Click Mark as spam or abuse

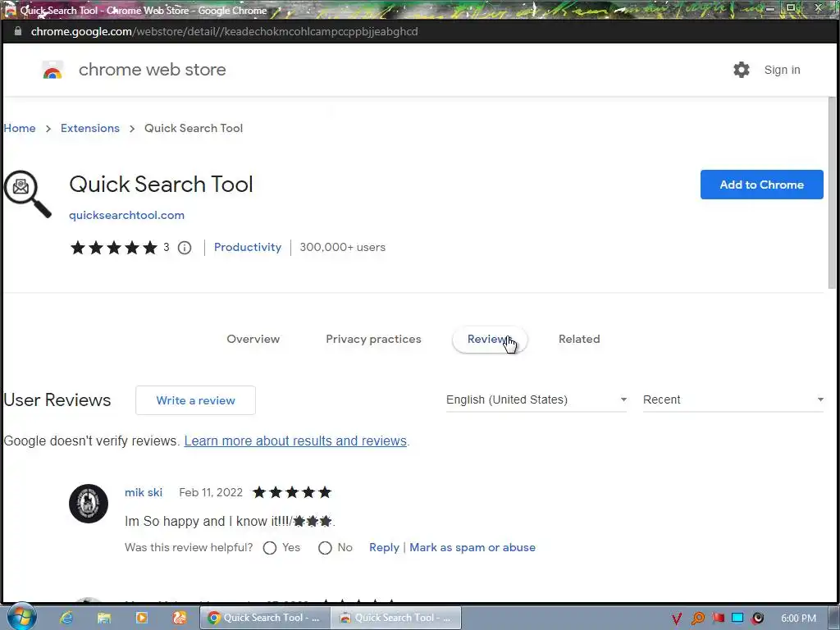pyautogui.click(x=472, y=547)
